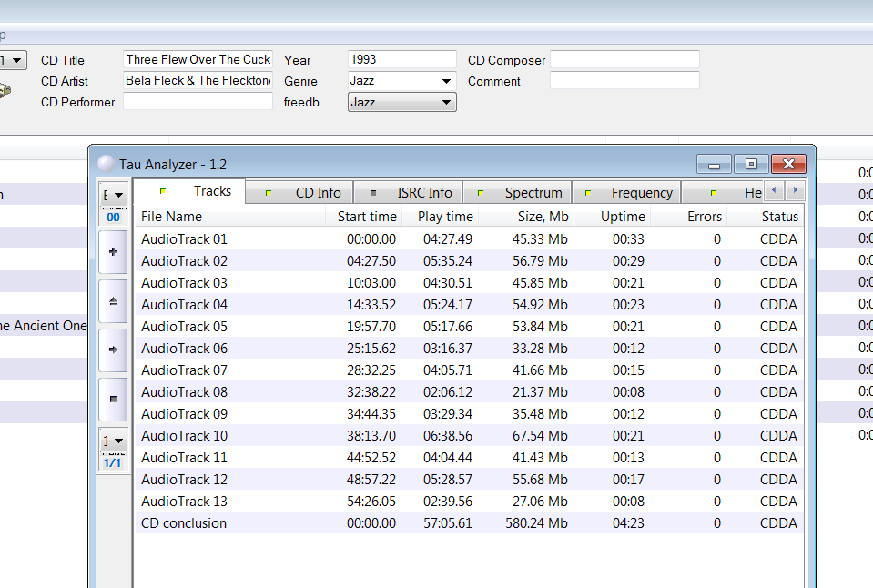
Task: Switch to the Spectrum tab
Action: 517,193
